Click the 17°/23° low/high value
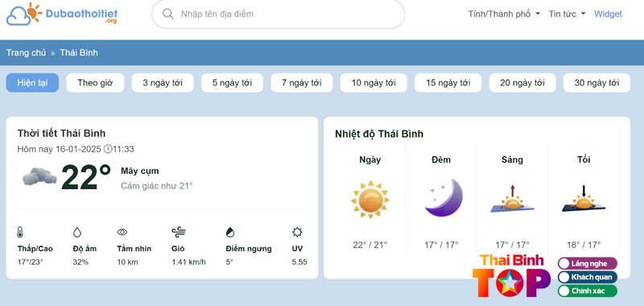Screen dimensions: 644x306 point(30,262)
